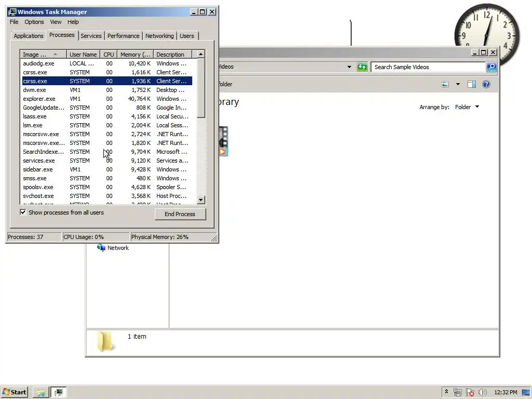Select the GoogleUpdate process row

pyautogui.click(x=106, y=108)
